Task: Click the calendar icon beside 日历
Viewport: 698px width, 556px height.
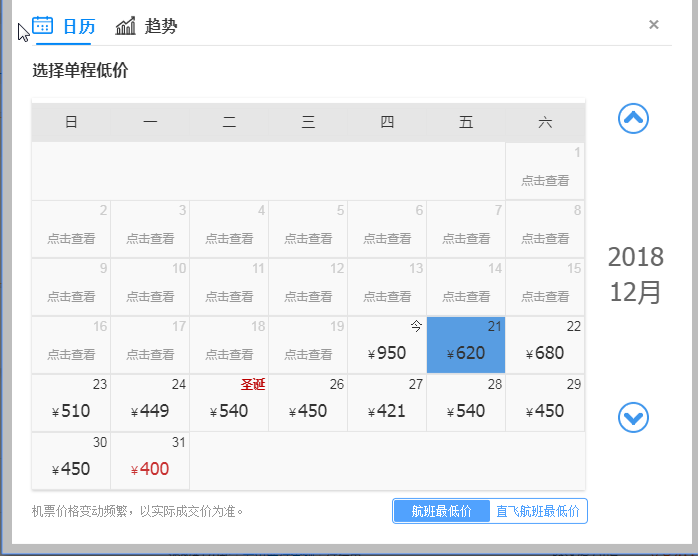Action: point(43,25)
